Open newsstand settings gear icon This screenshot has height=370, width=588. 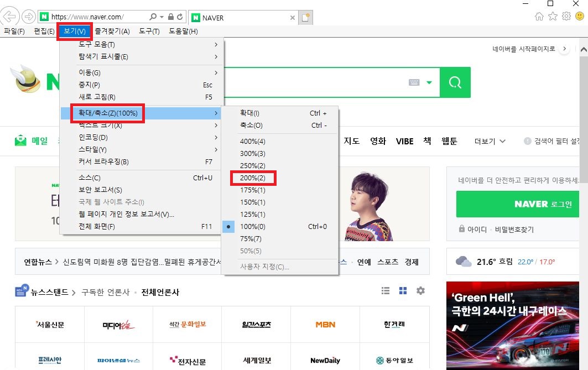click(x=421, y=290)
